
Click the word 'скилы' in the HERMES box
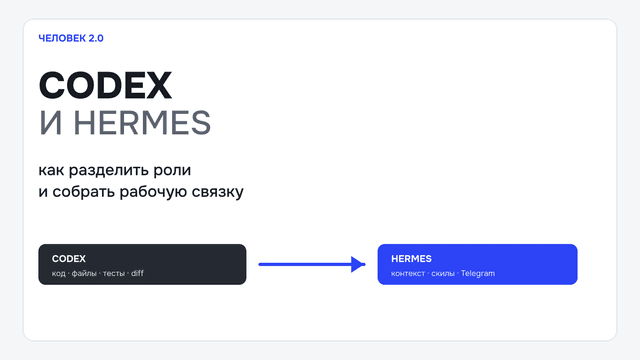tap(443, 273)
